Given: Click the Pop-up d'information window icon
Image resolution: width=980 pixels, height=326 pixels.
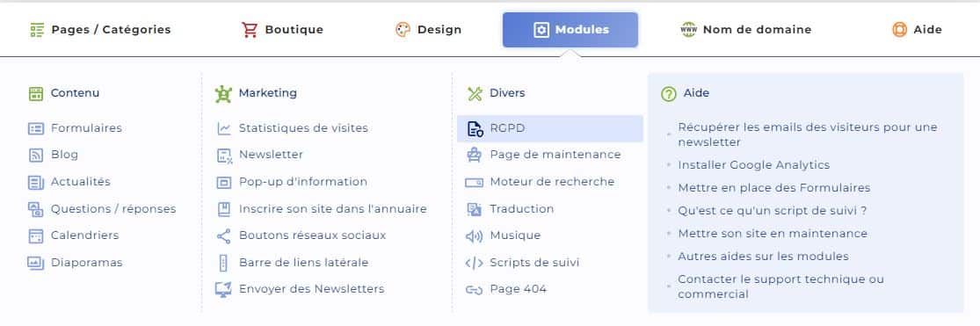Looking at the screenshot, I should pos(224,183).
